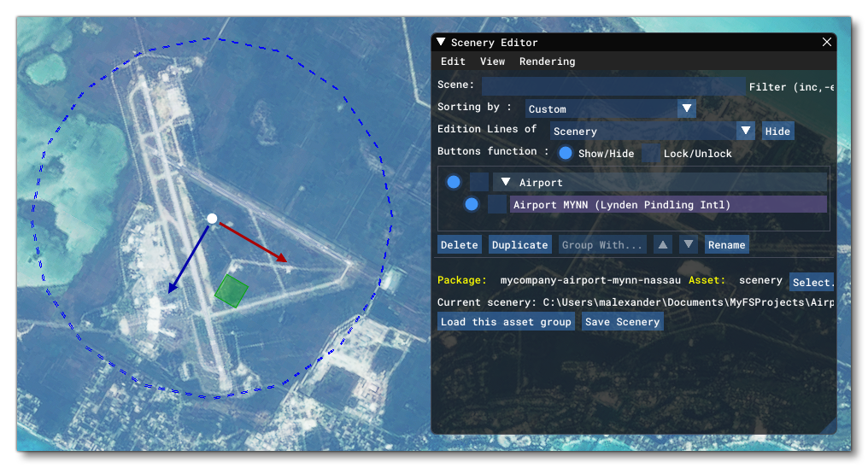
Task: Click the blue gizmo axis arrow
Action: [188, 260]
